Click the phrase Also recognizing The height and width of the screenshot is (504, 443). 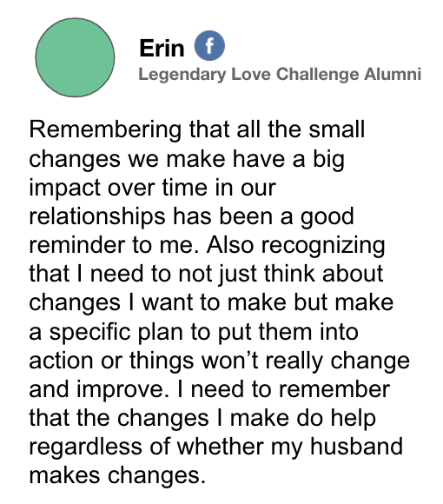[296, 246]
